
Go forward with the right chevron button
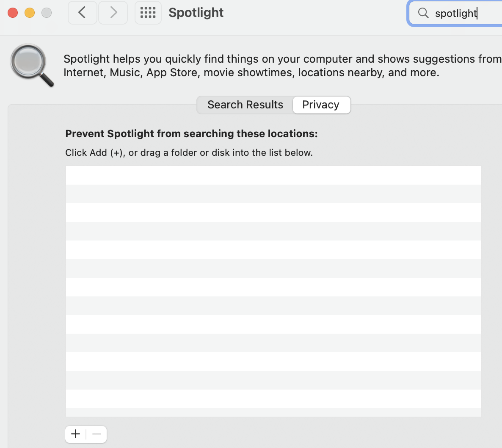coord(113,13)
